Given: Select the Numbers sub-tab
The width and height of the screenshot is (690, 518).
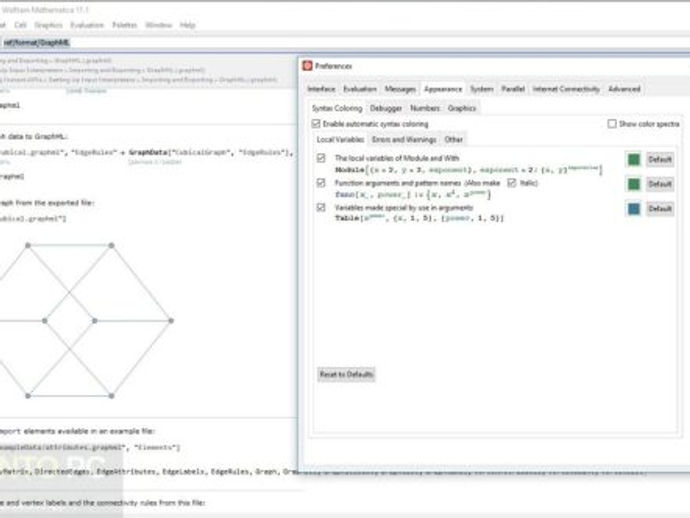Looking at the screenshot, I should 425,108.
